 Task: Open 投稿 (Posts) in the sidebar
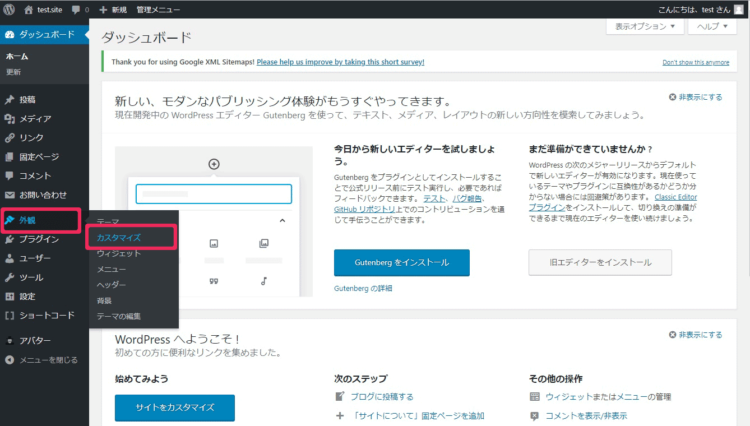click(27, 99)
